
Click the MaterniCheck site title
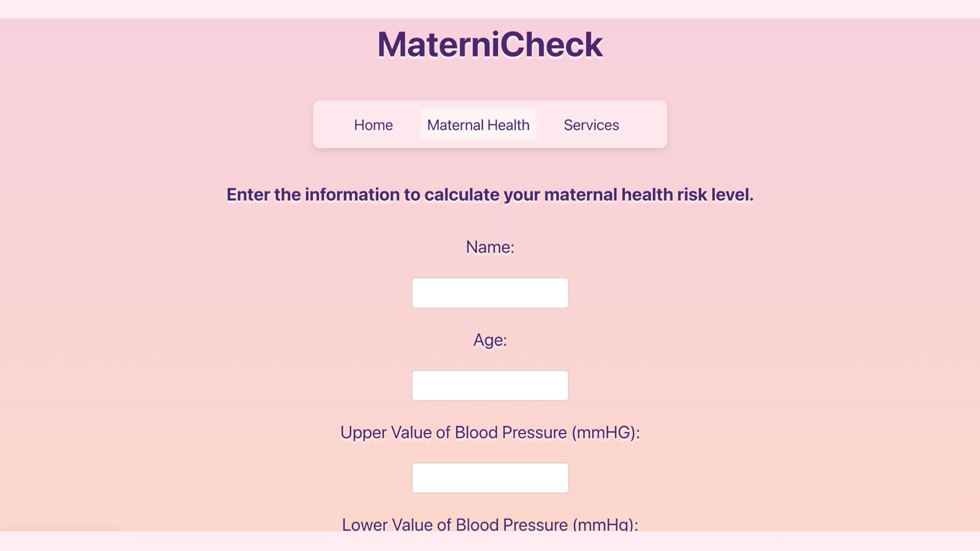click(490, 44)
